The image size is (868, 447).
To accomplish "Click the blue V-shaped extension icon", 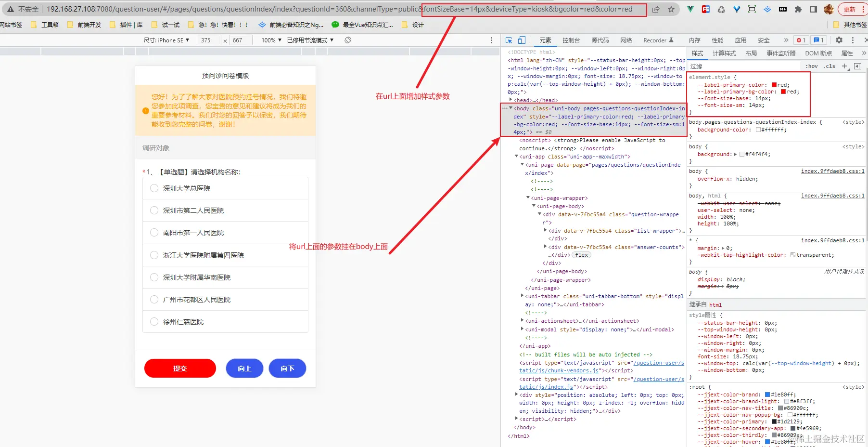I will (737, 9).
